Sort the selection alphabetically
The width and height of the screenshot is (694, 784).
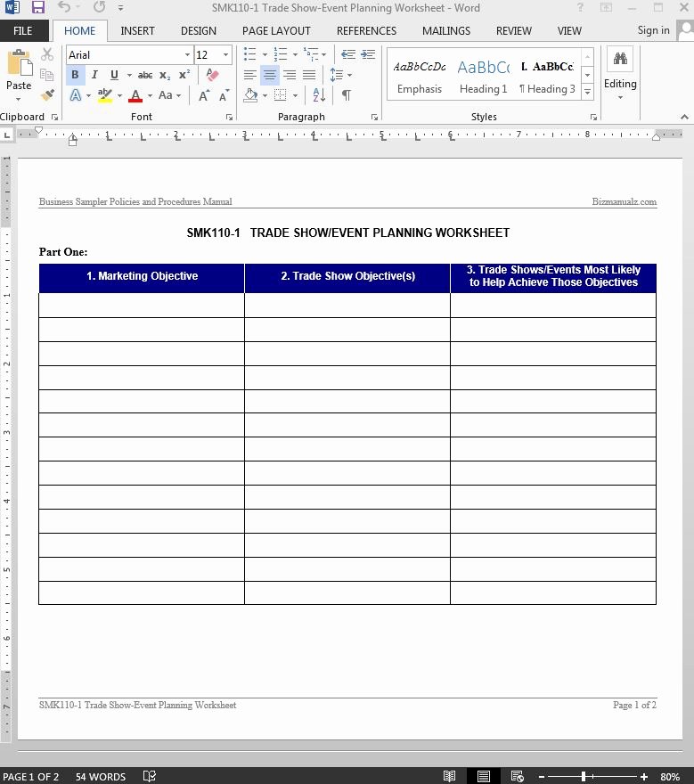pyautogui.click(x=319, y=95)
